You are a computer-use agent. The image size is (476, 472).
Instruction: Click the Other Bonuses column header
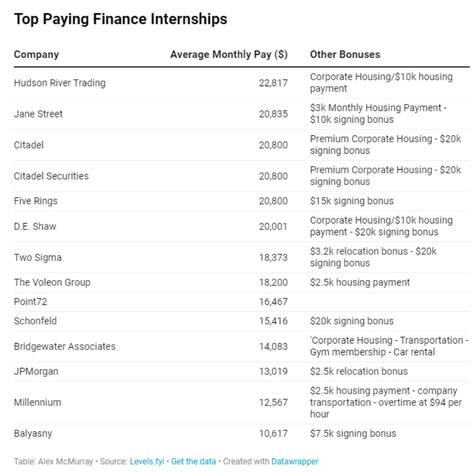[345, 54]
